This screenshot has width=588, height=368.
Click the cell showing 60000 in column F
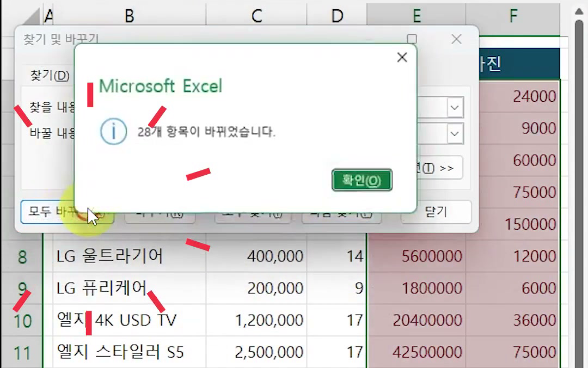[x=519, y=160]
